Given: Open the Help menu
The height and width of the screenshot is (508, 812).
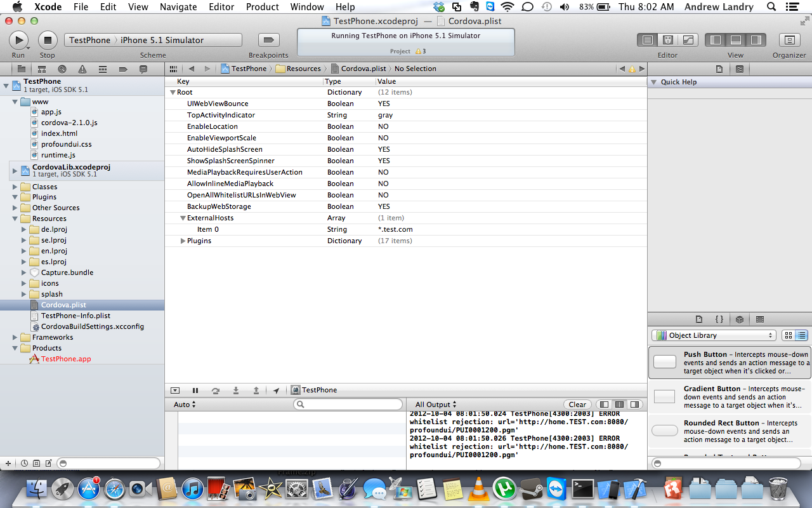Looking at the screenshot, I should 345,7.
